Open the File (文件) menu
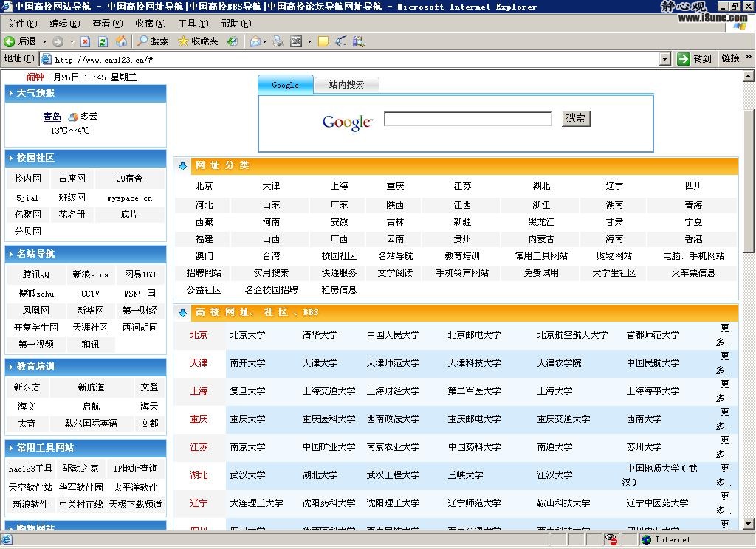This screenshot has height=549, width=756. click(21, 23)
